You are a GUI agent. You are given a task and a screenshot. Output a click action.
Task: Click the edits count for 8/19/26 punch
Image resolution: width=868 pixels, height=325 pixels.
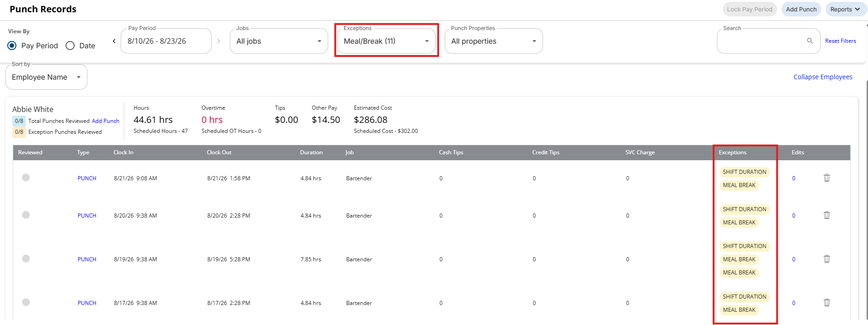pos(794,259)
